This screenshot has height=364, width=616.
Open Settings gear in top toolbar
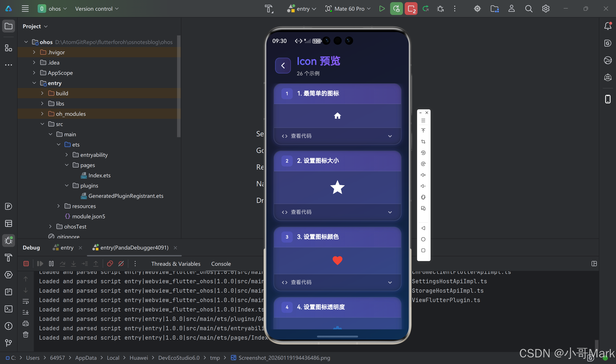(x=546, y=9)
